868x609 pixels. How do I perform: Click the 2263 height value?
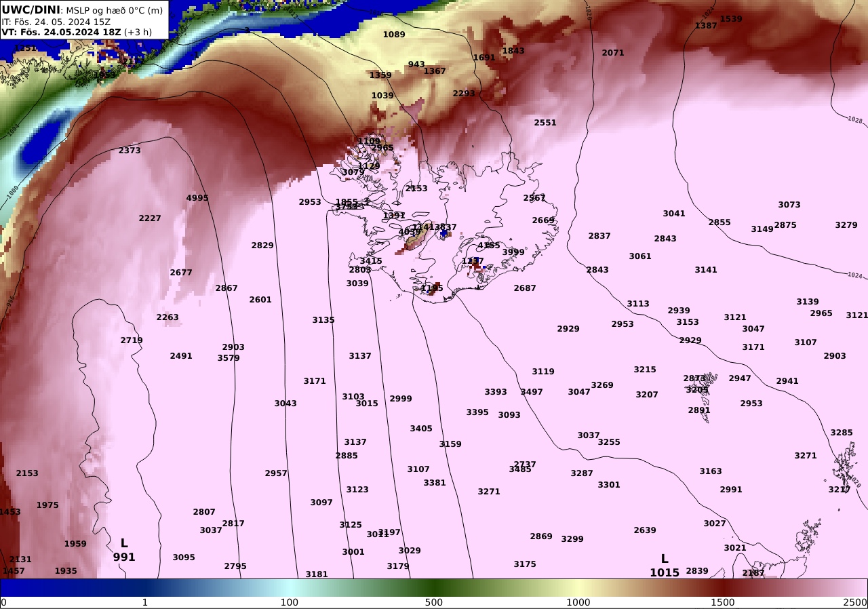167,317
